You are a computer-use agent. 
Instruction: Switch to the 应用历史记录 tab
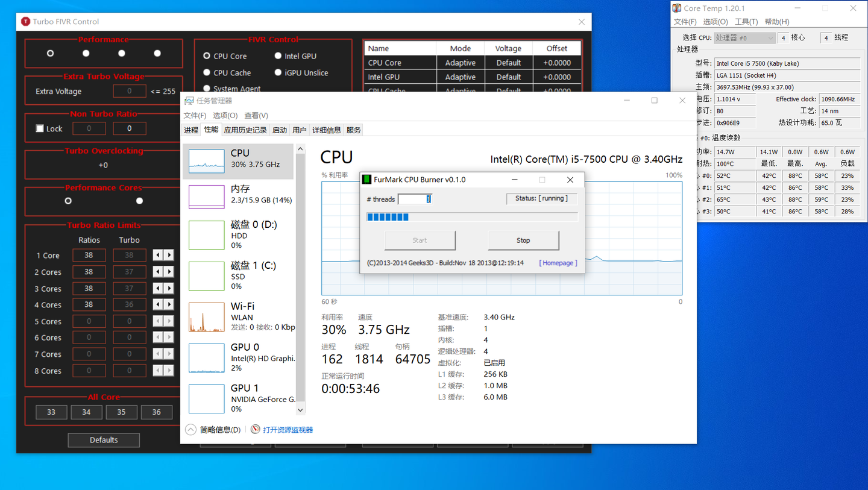pyautogui.click(x=245, y=130)
